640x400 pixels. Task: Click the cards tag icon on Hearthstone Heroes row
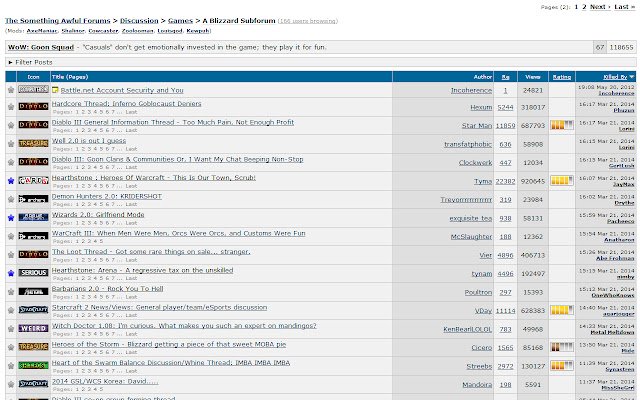tap(33, 180)
